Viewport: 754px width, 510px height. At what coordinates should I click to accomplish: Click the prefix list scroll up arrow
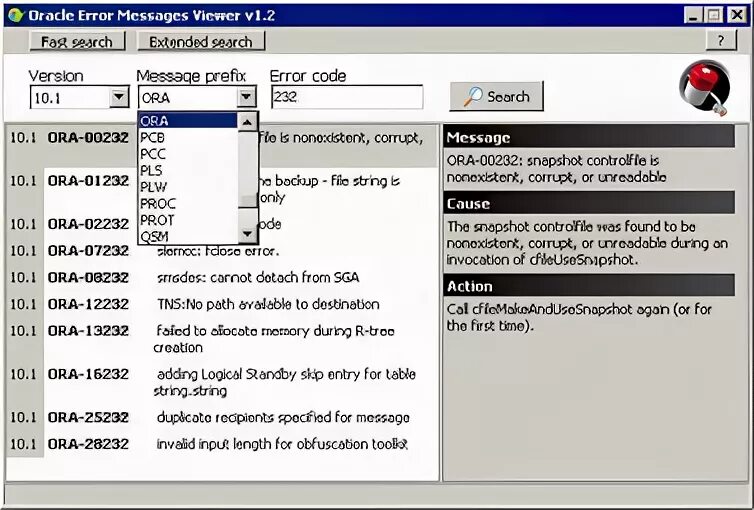pos(247,122)
